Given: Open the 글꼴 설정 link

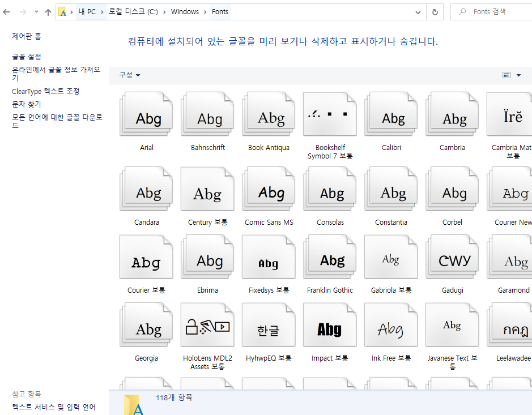Looking at the screenshot, I should pyautogui.click(x=27, y=57).
